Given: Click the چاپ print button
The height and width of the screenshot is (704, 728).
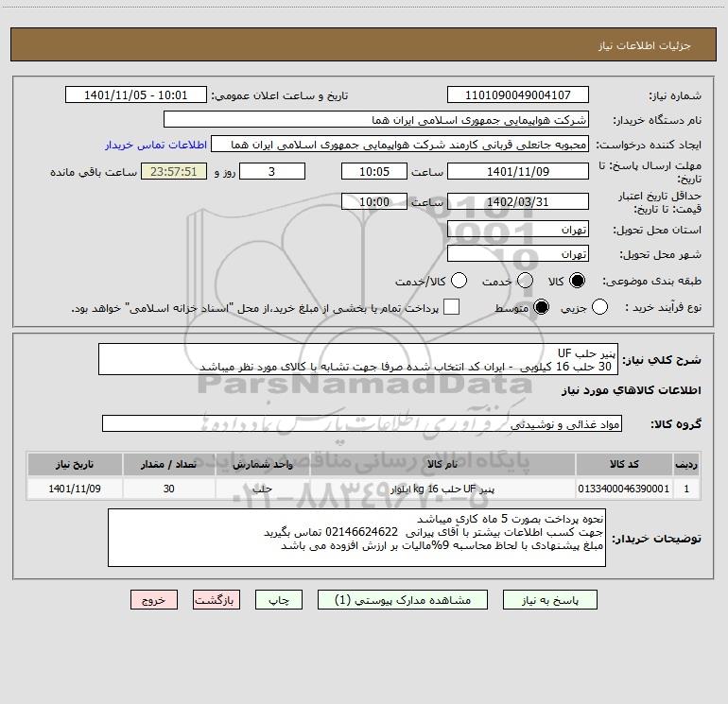Looking at the screenshot, I should [279, 600].
